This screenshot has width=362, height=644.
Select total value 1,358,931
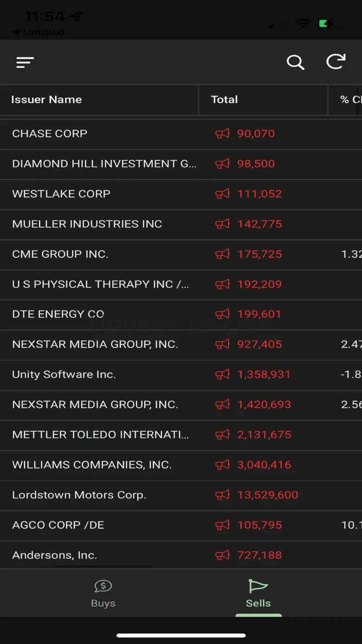click(x=264, y=375)
